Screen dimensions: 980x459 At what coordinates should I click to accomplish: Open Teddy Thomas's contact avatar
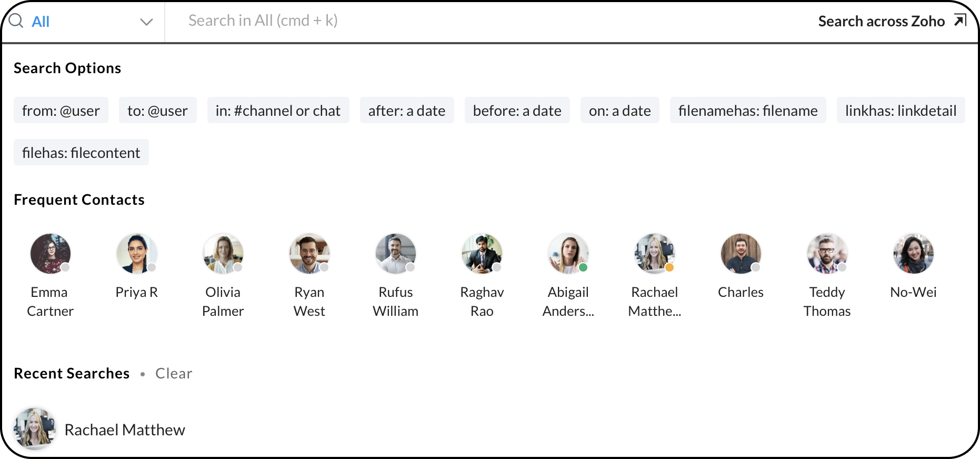point(827,254)
